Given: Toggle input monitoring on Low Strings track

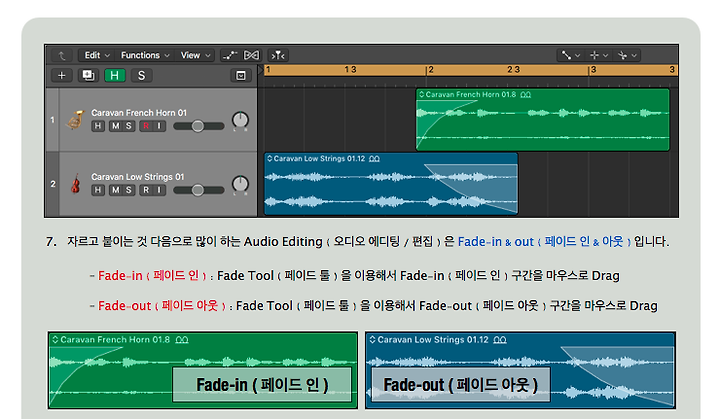Looking at the screenshot, I should pos(159,190).
